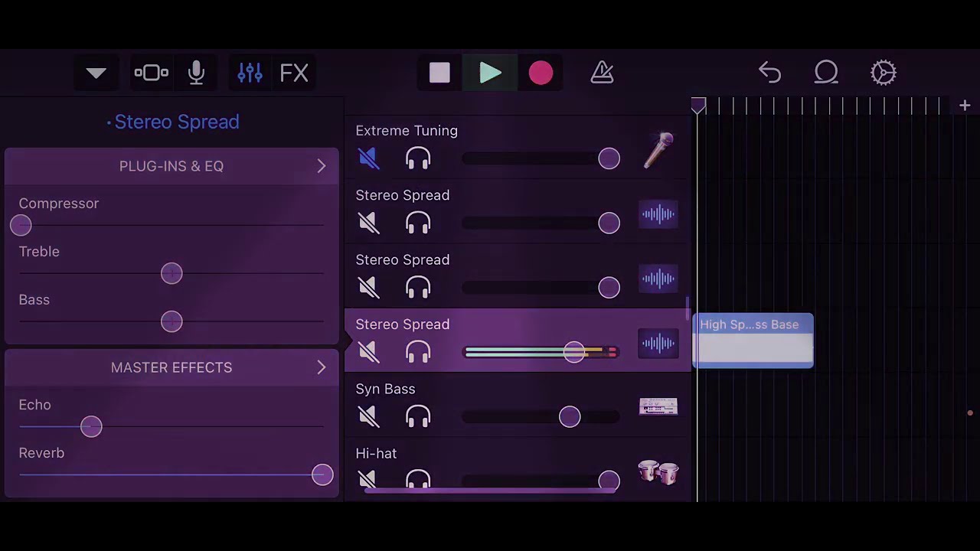Adjust the Reverb slider knob
This screenshot has width=980, height=551.
tap(322, 474)
